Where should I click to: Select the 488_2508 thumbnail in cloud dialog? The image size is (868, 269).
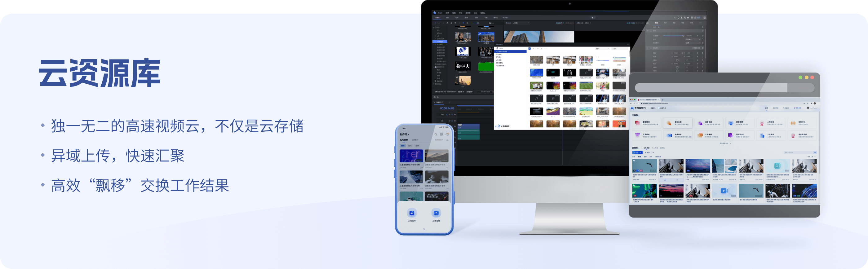[x=536, y=60]
